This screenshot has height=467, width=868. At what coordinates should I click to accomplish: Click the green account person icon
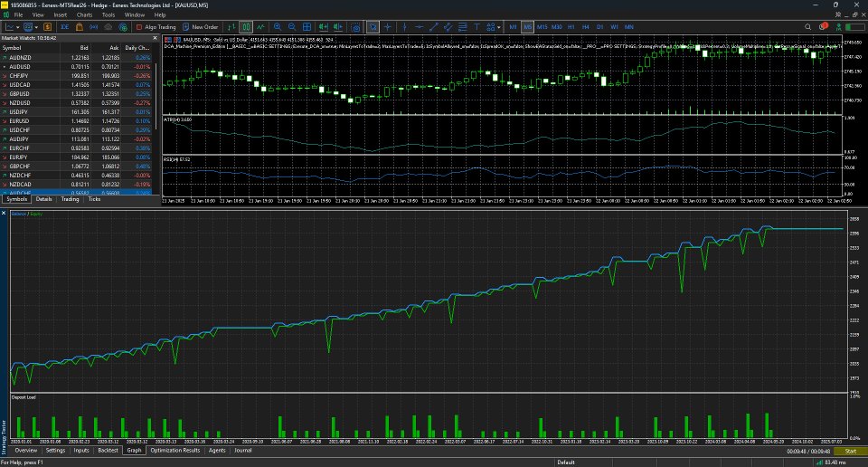[839, 26]
